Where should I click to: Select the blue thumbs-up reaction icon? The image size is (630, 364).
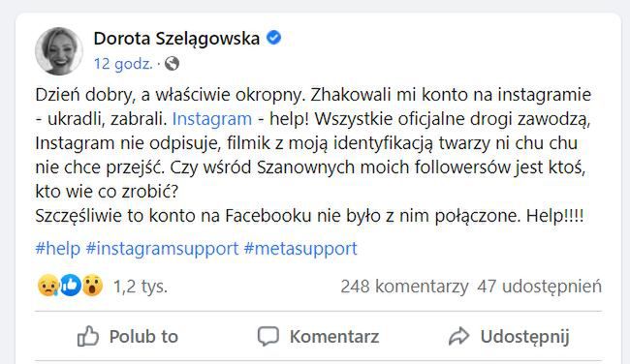[x=71, y=286]
